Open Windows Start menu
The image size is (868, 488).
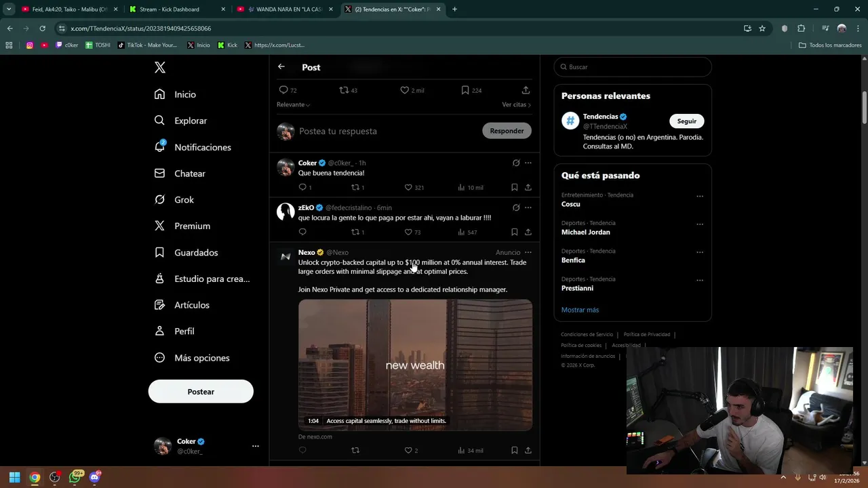click(x=15, y=477)
